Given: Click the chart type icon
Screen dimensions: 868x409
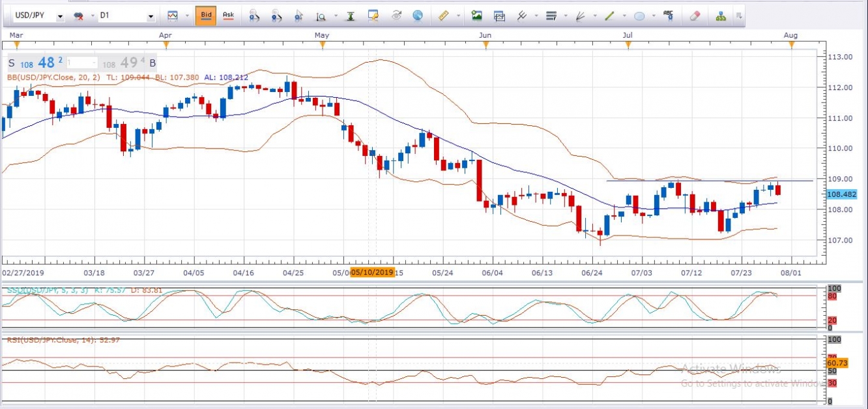Looking at the screenshot, I should tap(173, 15).
